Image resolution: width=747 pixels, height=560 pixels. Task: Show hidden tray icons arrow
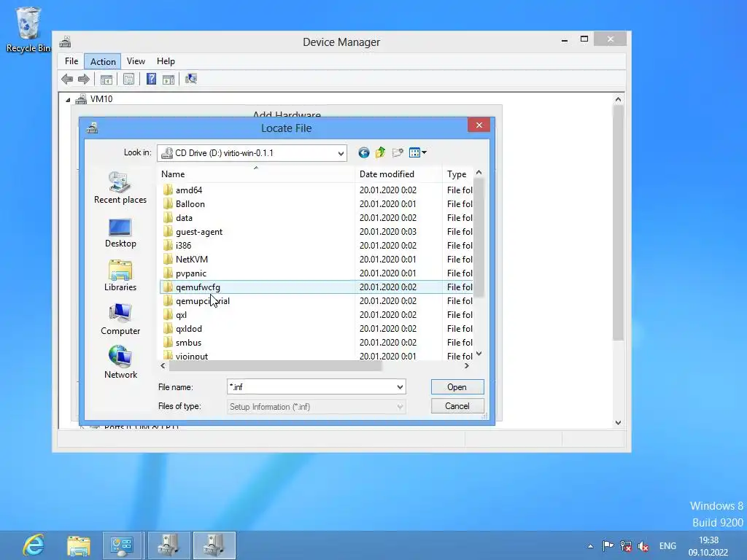click(590, 546)
